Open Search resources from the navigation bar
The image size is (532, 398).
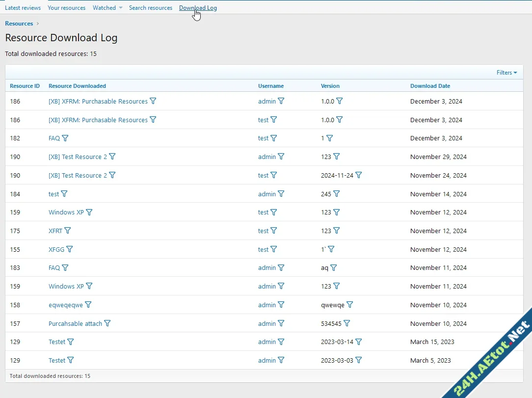(x=150, y=7)
